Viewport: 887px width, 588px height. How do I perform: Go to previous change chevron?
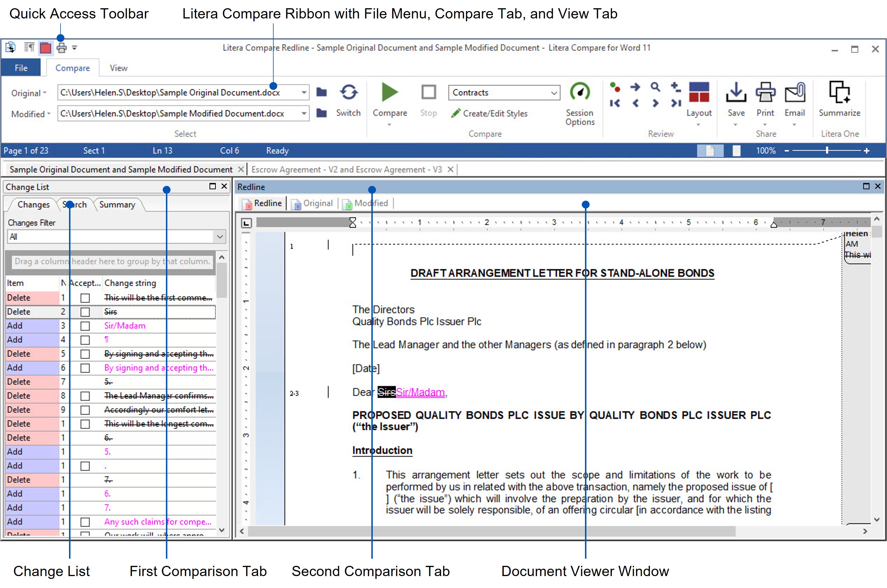636,103
